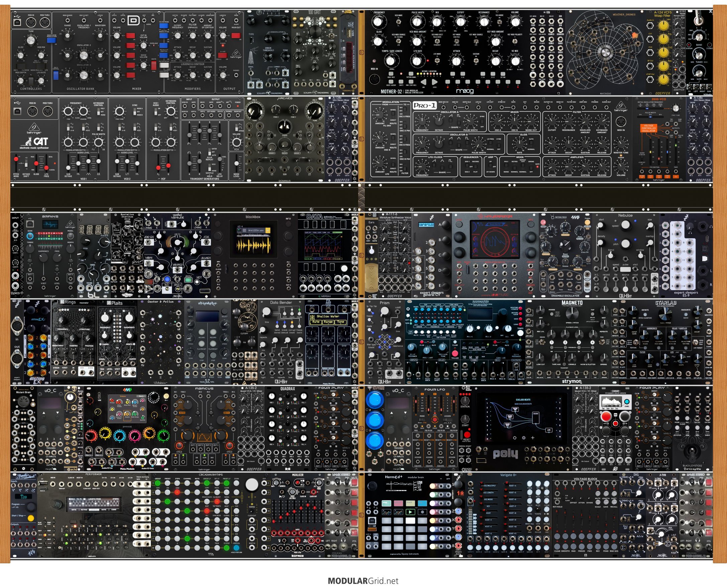The height and width of the screenshot is (588, 727).
Task: Click the large white button on Circadian Rhythms
Action: tap(251, 485)
